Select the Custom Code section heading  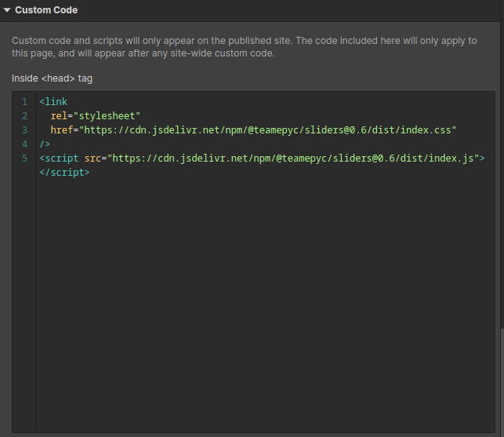pyautogui.click(x=46, y=10)
